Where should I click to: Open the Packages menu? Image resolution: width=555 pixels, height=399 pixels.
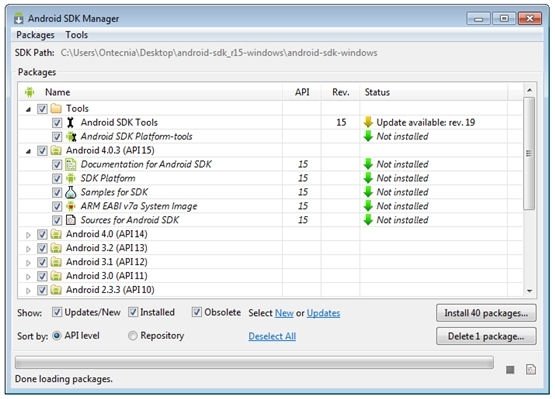[35, 35]
